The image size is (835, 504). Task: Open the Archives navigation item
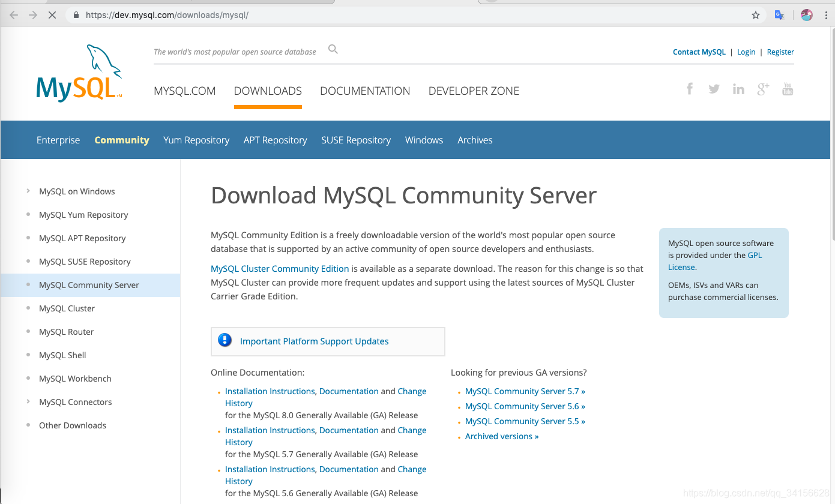475,140
